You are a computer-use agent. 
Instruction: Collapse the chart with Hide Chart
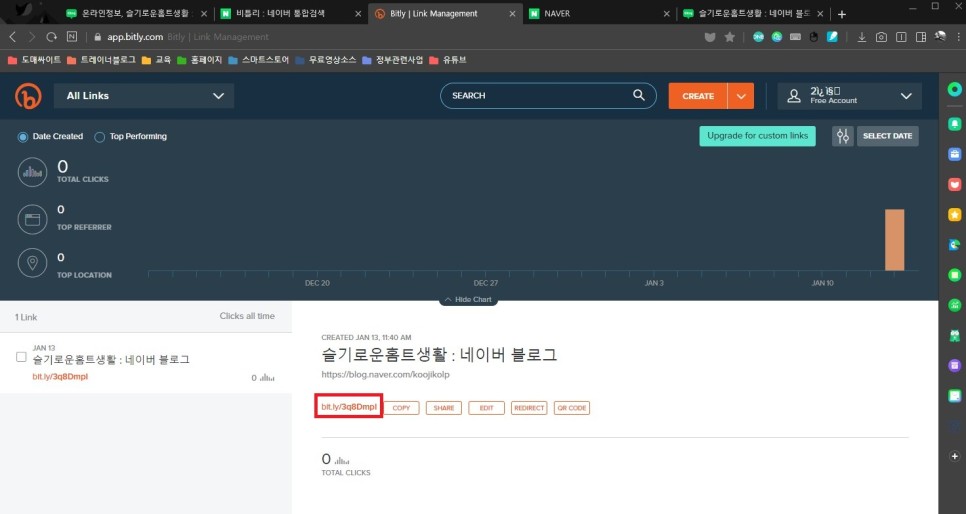click(468, 300)
